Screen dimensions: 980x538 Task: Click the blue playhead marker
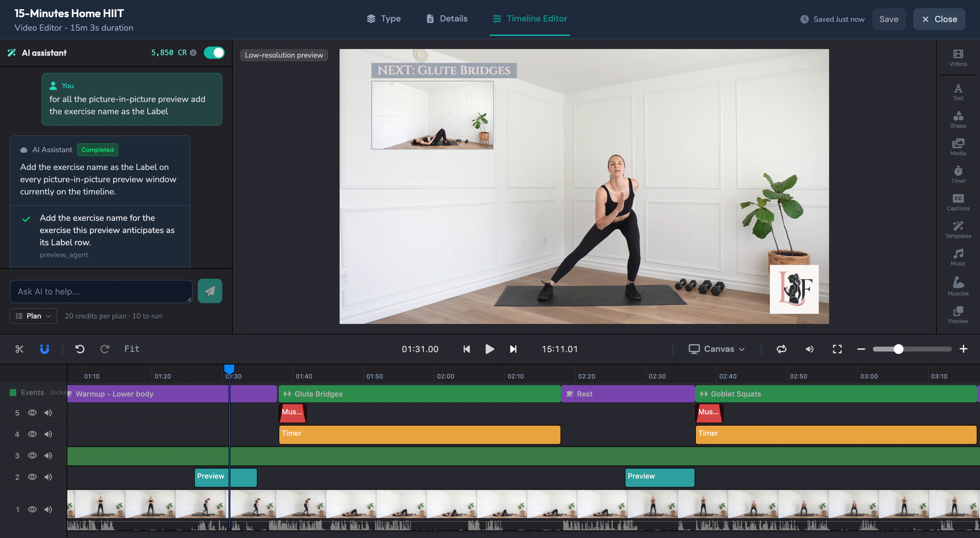(229, 369)
